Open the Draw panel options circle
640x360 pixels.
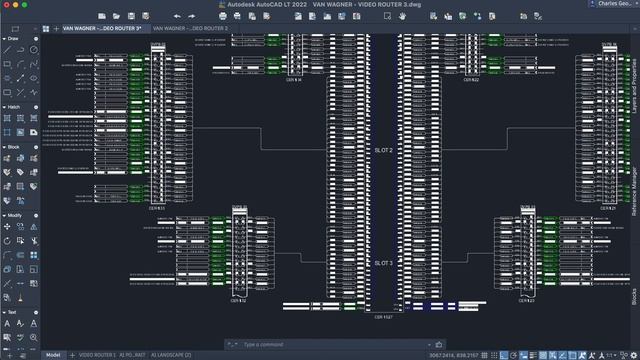(x=36, y=39)
